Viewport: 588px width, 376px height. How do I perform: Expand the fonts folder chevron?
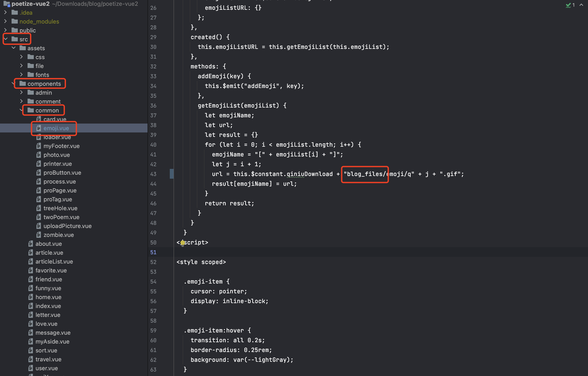point(22,75)
